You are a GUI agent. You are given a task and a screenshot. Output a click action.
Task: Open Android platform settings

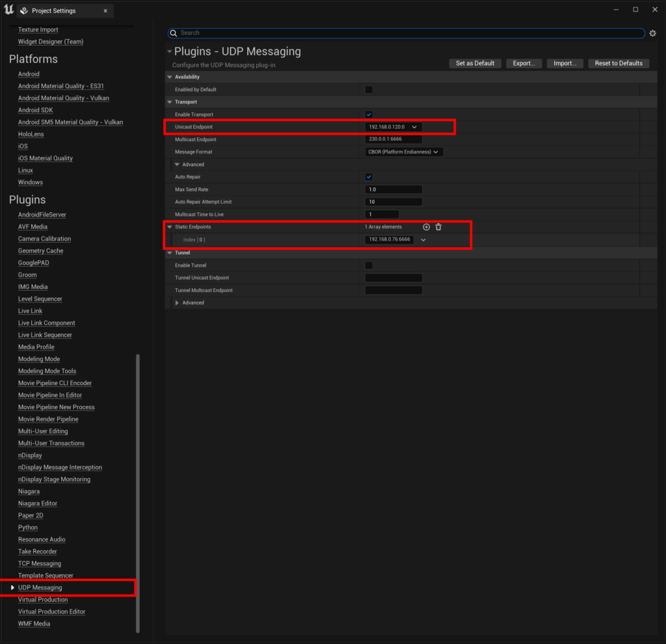tap(29, 74)
